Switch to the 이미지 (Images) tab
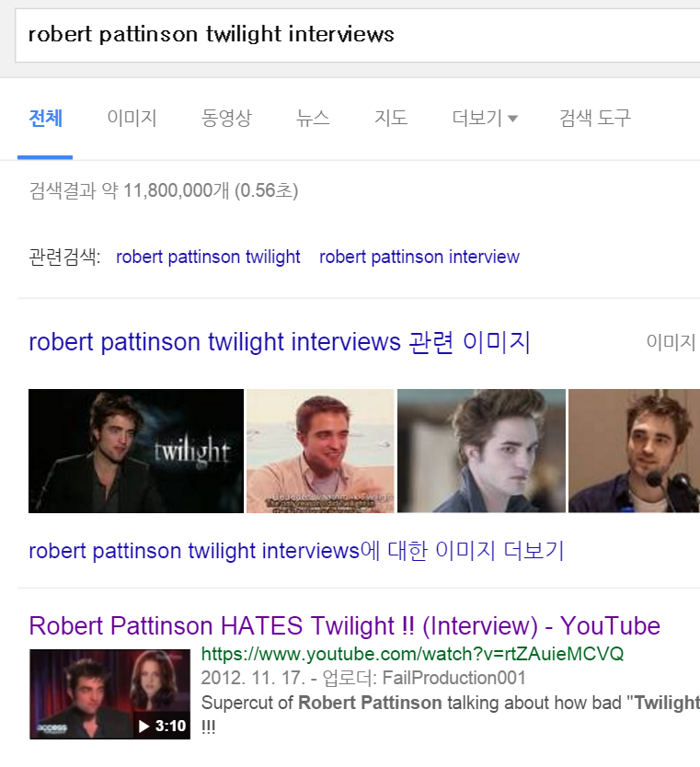 pyautogui.click(x=132, y=119)
